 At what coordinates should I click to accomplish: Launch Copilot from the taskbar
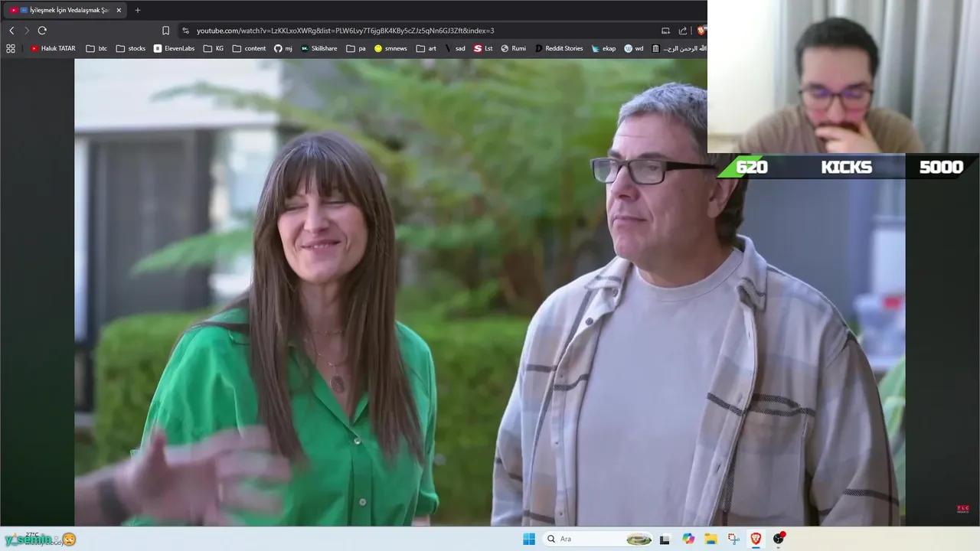click(688, 539)
